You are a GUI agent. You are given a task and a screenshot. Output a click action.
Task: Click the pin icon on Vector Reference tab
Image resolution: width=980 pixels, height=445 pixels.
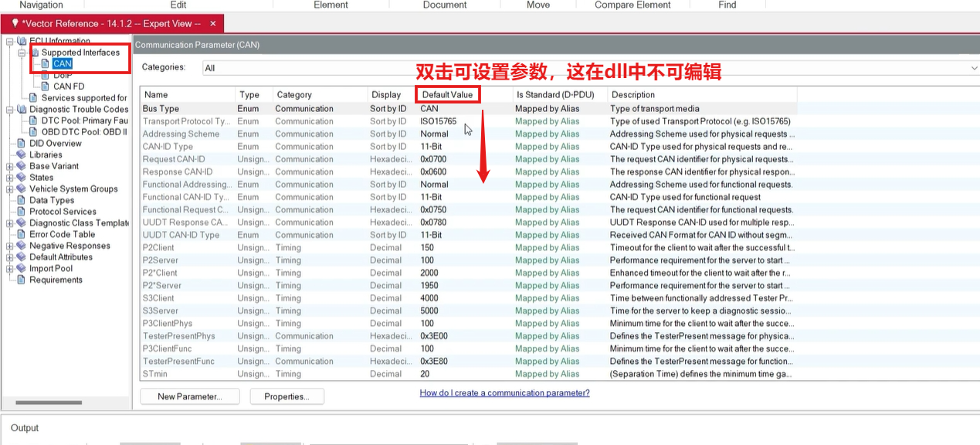point(15,24)
